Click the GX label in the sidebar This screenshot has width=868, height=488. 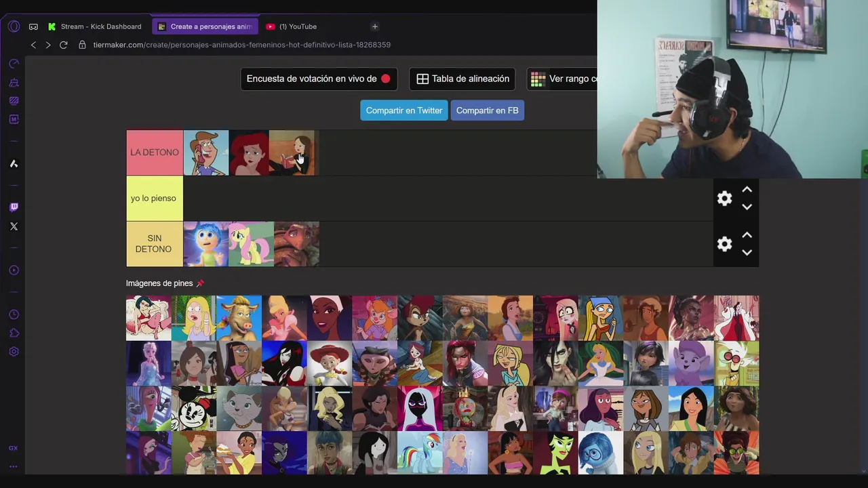click(14, 448)
